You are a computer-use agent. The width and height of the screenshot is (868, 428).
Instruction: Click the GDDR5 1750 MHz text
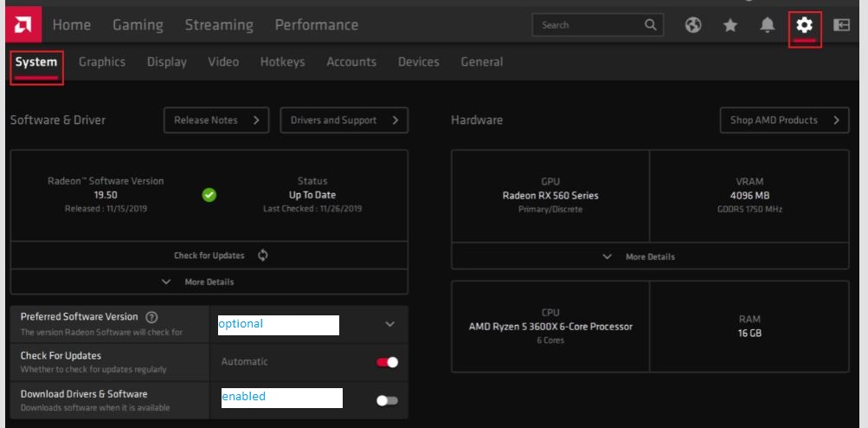pos(749,209)
